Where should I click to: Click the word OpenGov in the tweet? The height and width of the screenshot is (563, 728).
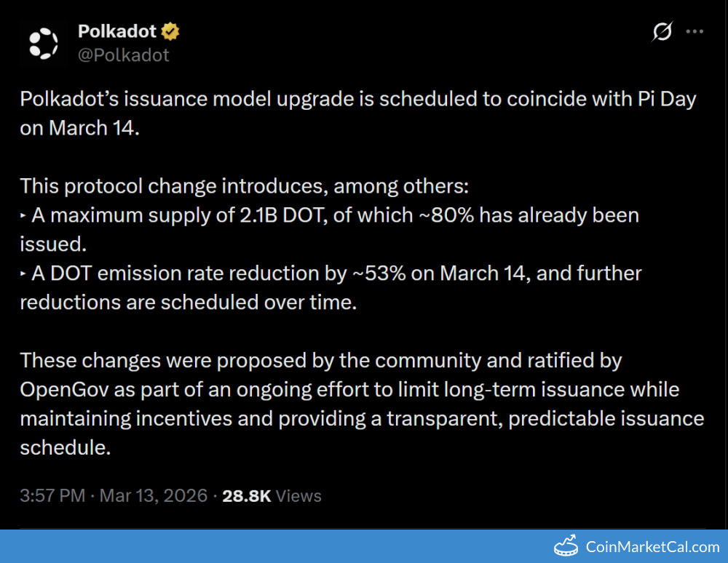pyautogui.click(x=66, y=389)
